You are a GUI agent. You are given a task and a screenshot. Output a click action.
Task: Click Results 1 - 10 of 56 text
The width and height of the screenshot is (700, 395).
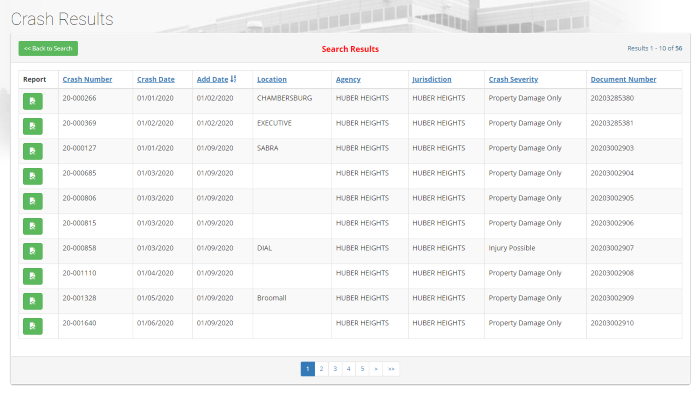coord(654,49)
